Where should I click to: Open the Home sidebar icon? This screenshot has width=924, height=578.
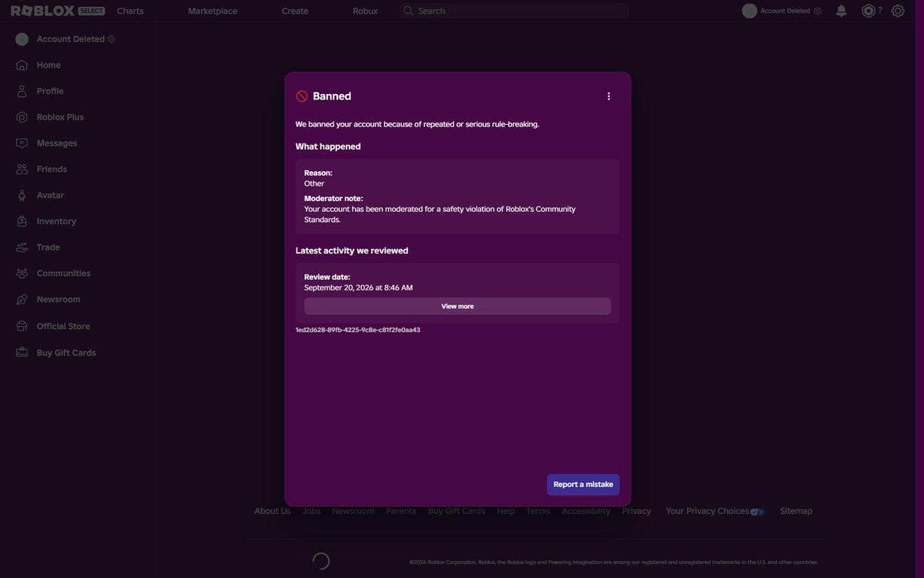pos(22,65)
